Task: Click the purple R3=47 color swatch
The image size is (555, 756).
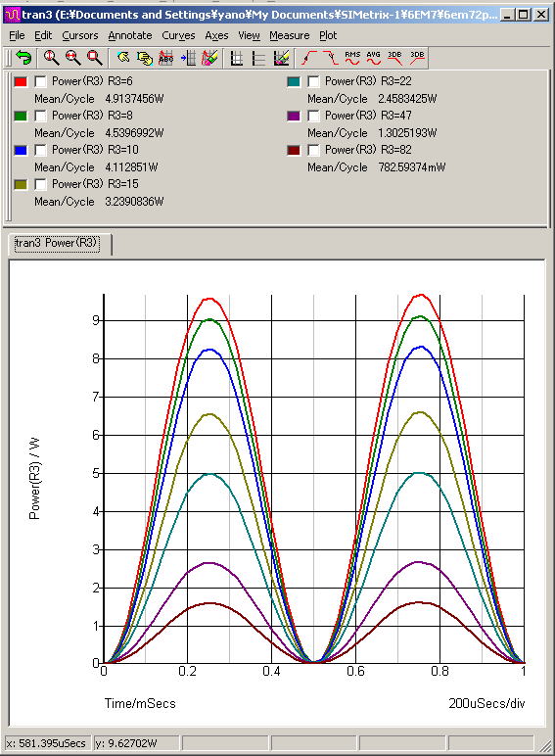Action: coord(294,116)
